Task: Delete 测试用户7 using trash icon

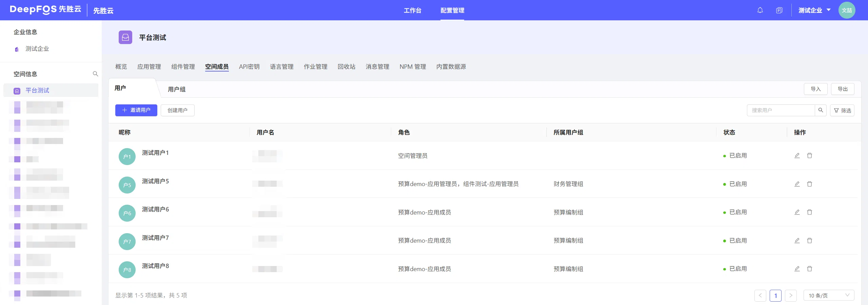Action: [810, 241]
